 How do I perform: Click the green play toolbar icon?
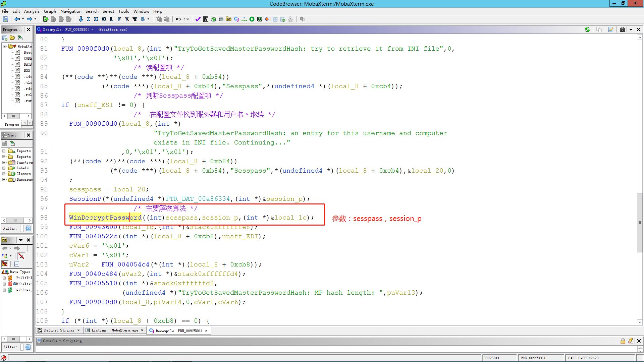pos(252,19)
